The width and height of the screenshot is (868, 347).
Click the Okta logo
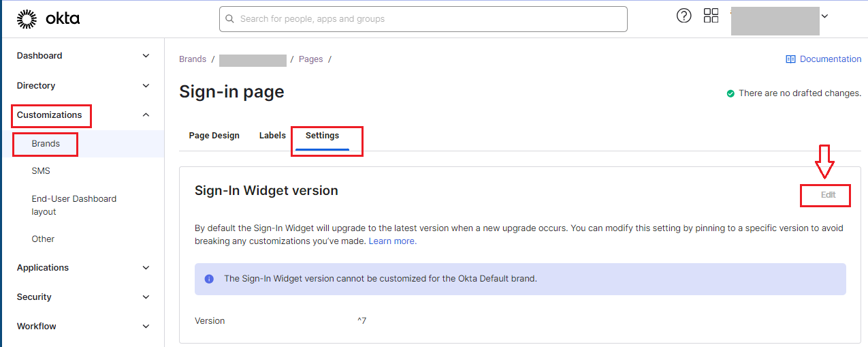48,19
